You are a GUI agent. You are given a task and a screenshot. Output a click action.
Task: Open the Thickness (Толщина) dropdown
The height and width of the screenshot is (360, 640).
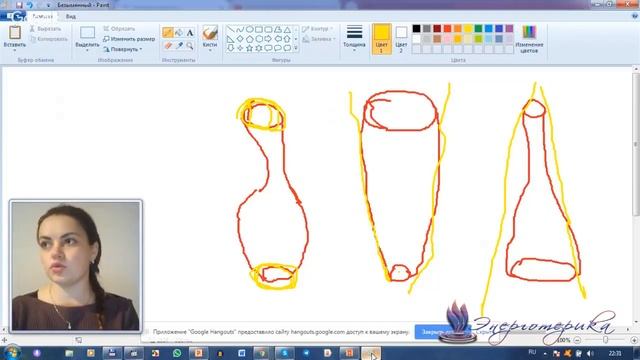coord(354,38)
